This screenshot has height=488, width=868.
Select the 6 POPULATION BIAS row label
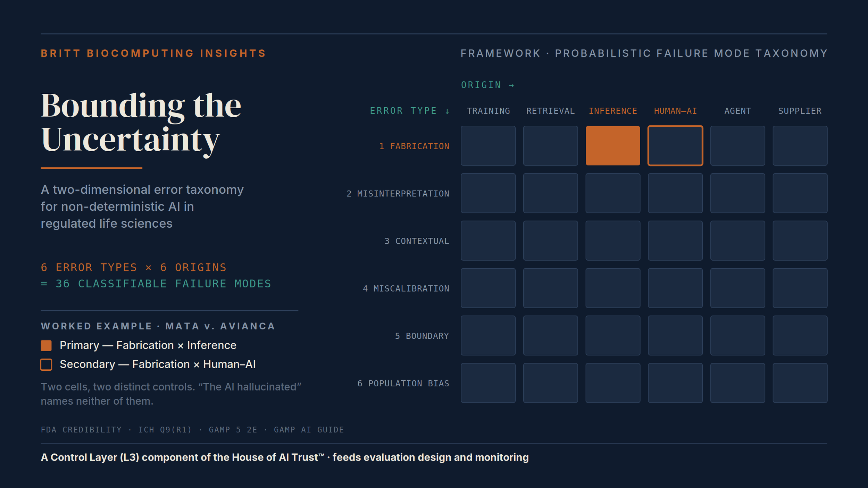(403, 384)
